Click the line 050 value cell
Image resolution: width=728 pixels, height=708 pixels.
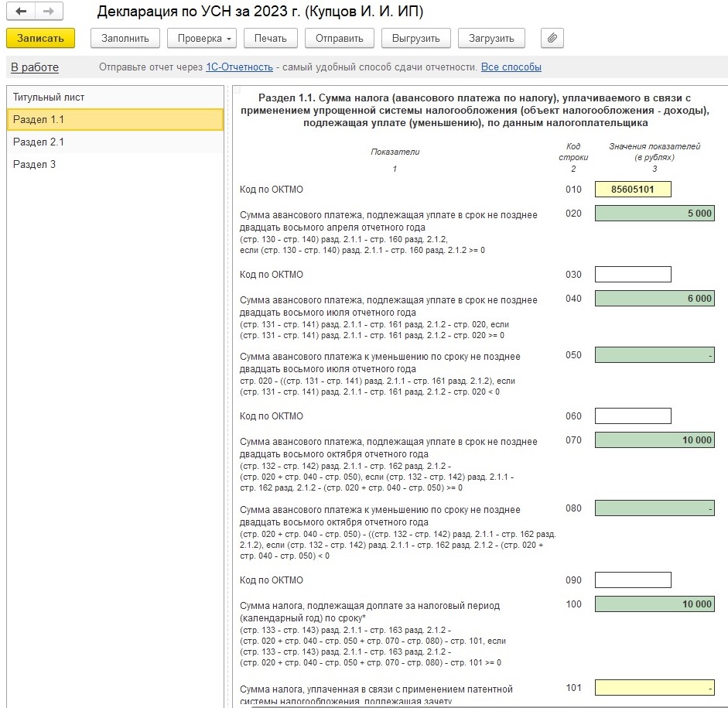(x=655, y=354)
